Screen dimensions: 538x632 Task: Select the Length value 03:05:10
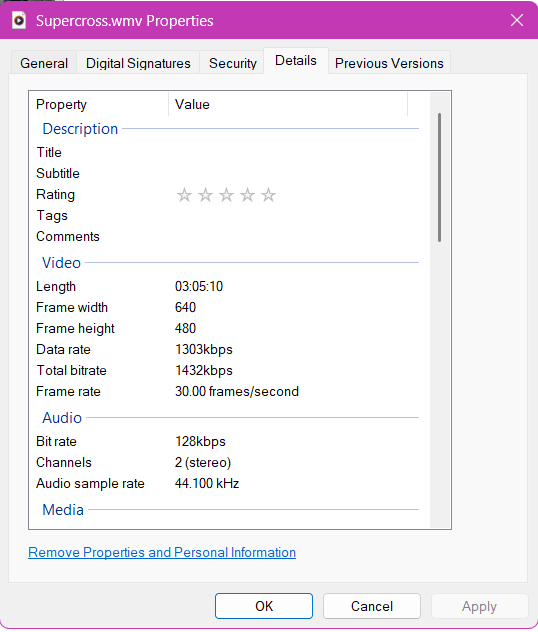pyautogui.click(x=199, y=287)
